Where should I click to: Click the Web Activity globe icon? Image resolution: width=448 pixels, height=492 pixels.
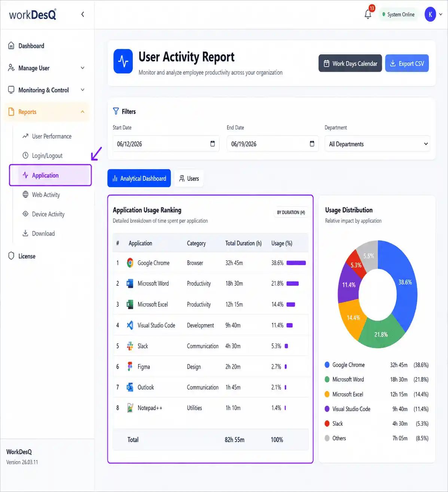[x=25, y=194]
